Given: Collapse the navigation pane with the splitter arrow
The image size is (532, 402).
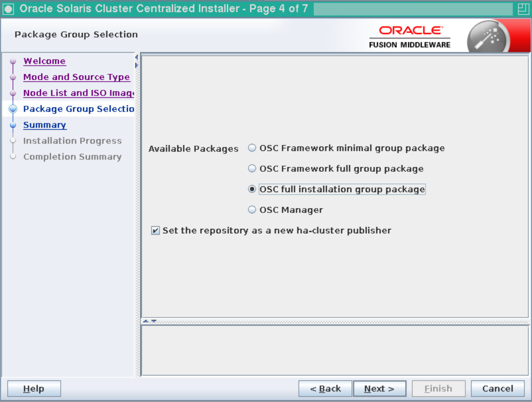Looking at the screenshot, I should (x=137, y=58).
